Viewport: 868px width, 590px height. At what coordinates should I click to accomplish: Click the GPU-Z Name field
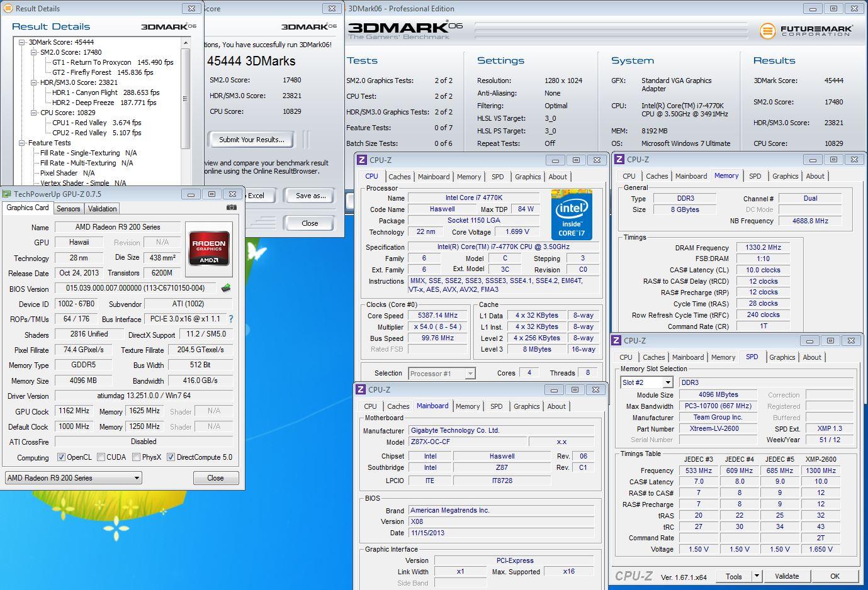tap(118, 227)
